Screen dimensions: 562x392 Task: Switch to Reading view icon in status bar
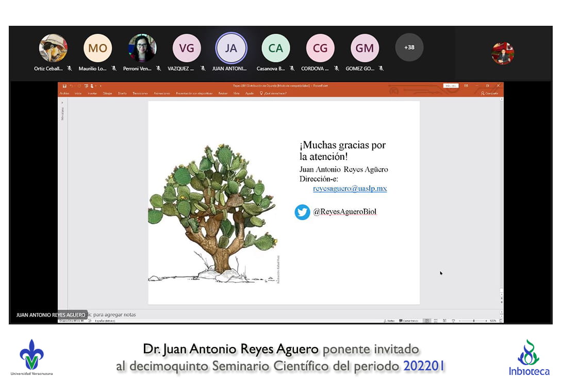coord(444,321)
